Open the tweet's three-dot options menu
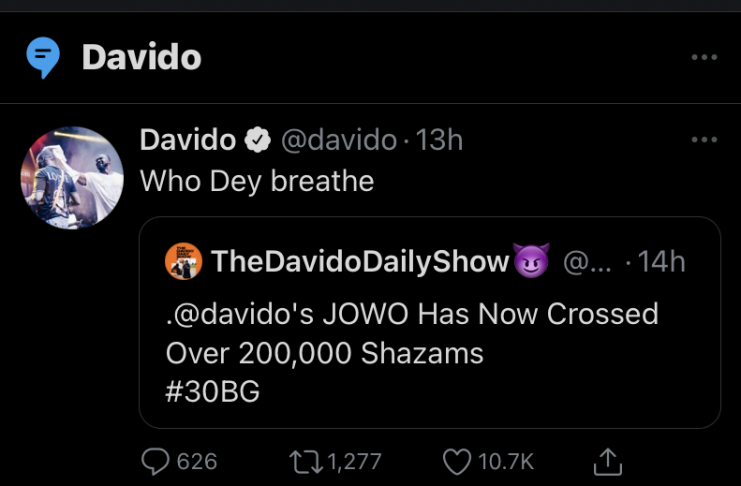This screenshot has height=486, width=741. click(x=704, y=140)
